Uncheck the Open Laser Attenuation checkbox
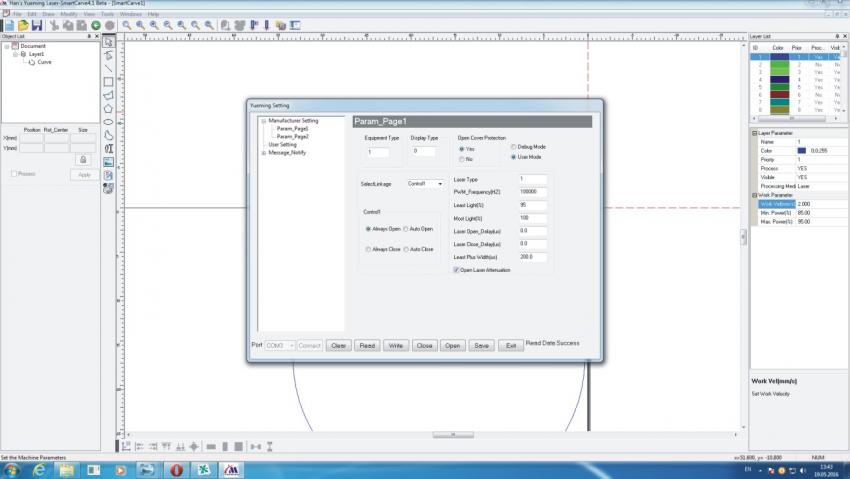 pos(457,270)
